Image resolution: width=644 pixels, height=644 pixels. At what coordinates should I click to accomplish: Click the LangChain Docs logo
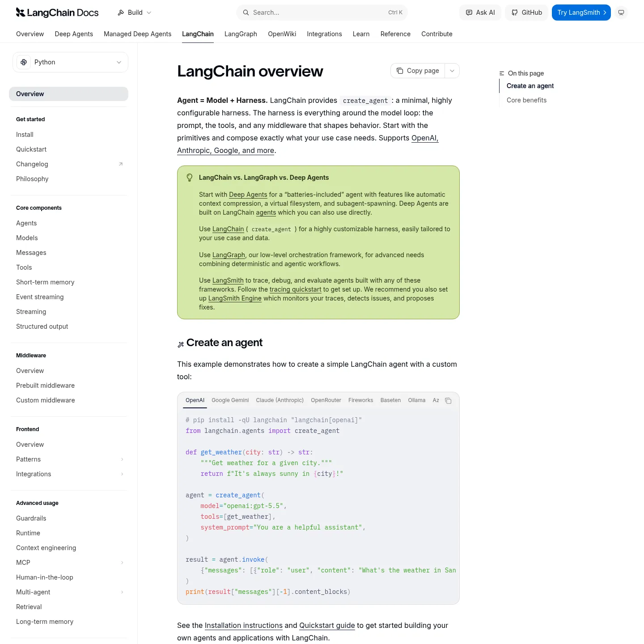tap(57, 13)
